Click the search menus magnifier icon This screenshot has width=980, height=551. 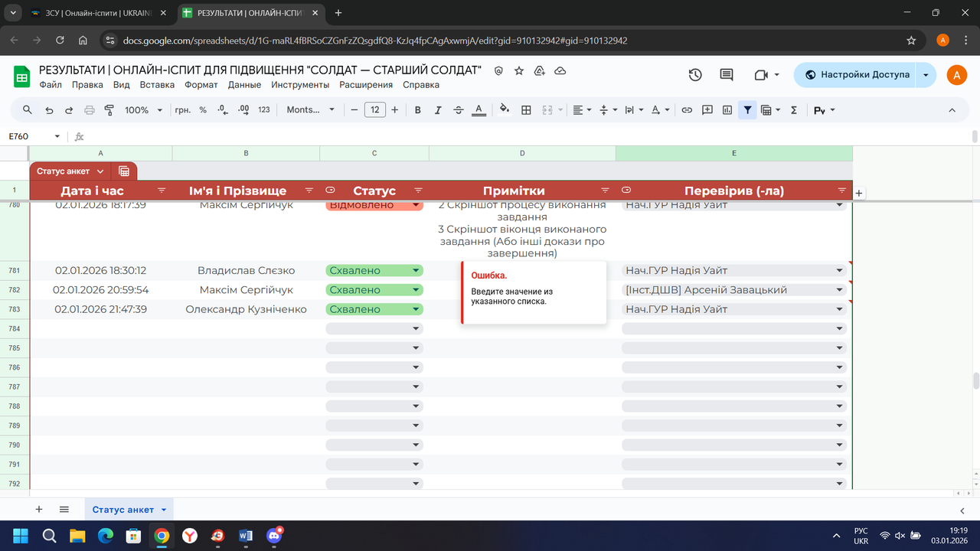tap(28, 110)
